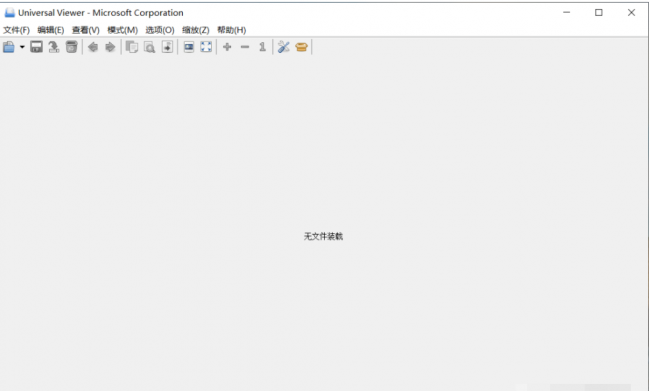This screenshot has width=650, height=391.
Task: Click the delete file trash icon
Action: point(72,47)
